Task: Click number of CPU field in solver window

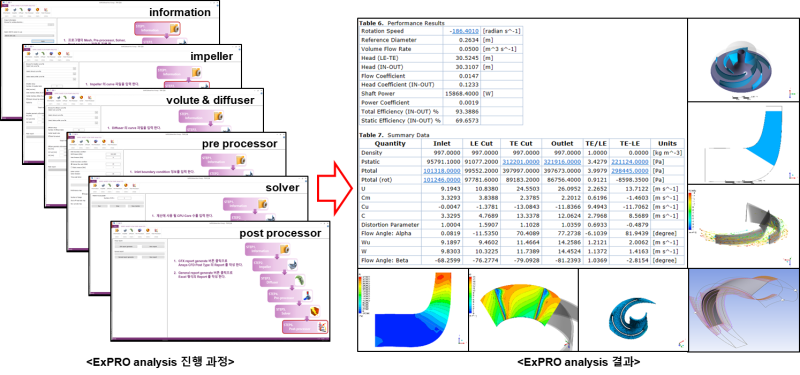Action: pyautogui.click(x=124, y=198)
